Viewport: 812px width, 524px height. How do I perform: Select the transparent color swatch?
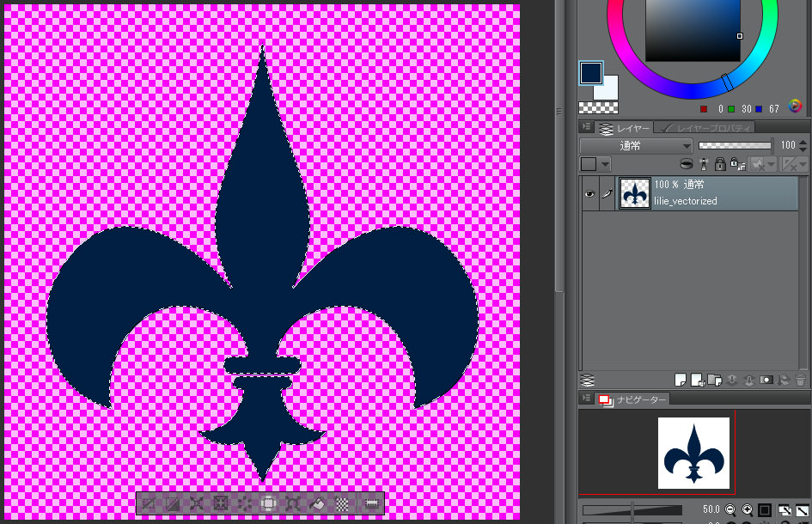pyautogui.click(x=591, y=107)
